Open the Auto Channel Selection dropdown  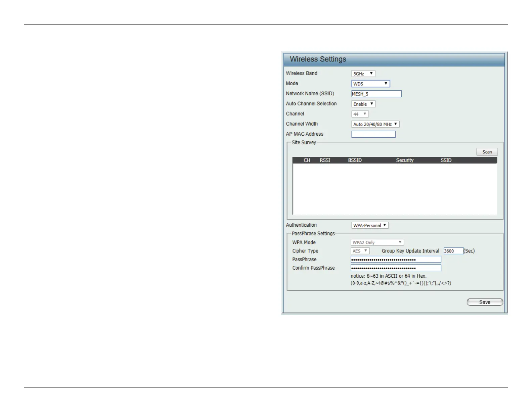(363, 104)
